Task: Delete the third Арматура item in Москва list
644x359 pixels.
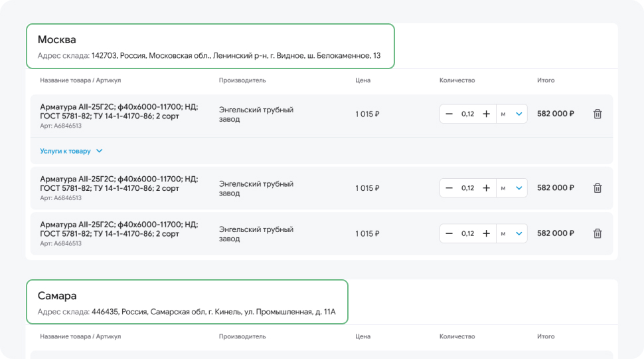Action: tap(598, 233)
